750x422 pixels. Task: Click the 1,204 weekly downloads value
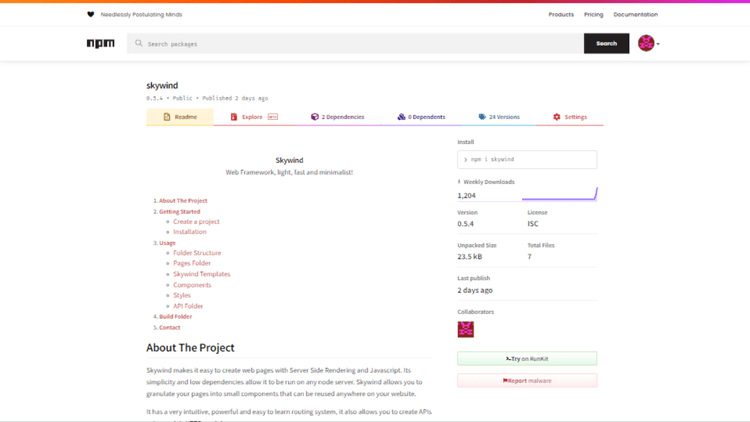466,195
